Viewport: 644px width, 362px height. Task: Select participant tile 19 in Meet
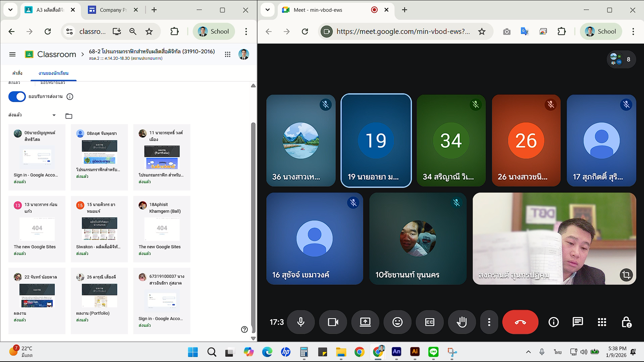point(376,140)
